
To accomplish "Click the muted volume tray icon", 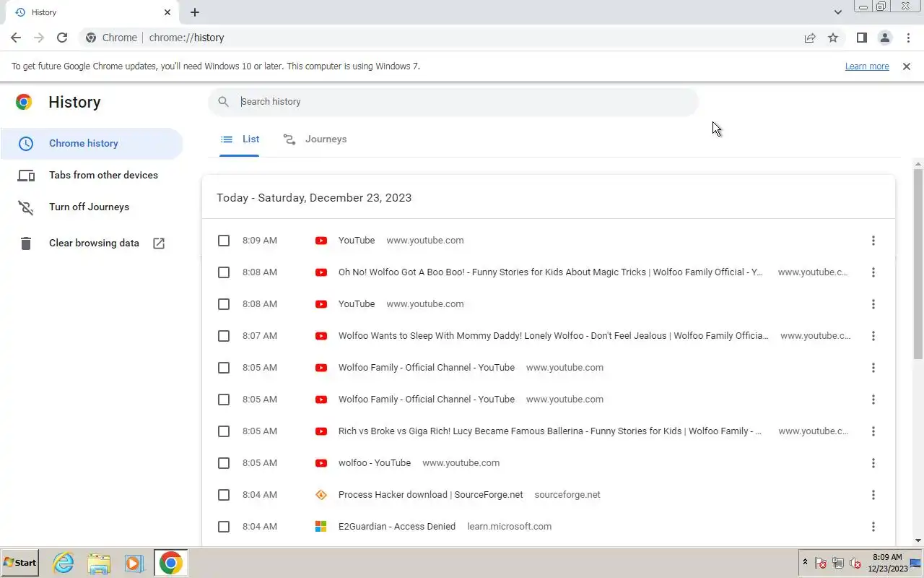I will 856,564.
